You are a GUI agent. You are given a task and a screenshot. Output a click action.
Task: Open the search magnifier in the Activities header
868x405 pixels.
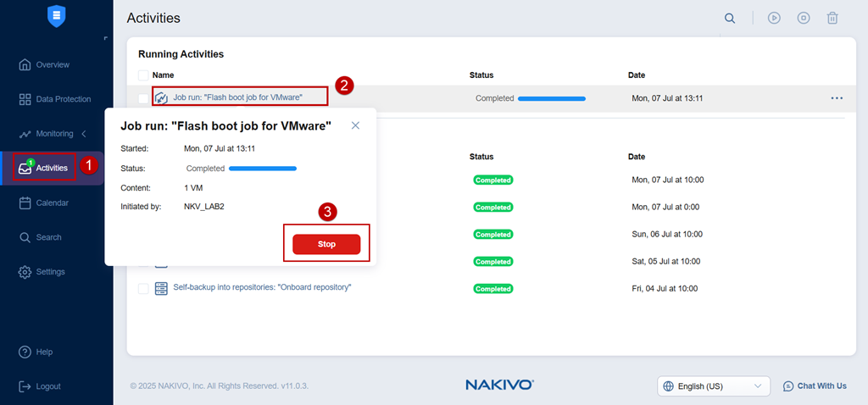click(x=730, y=19)
